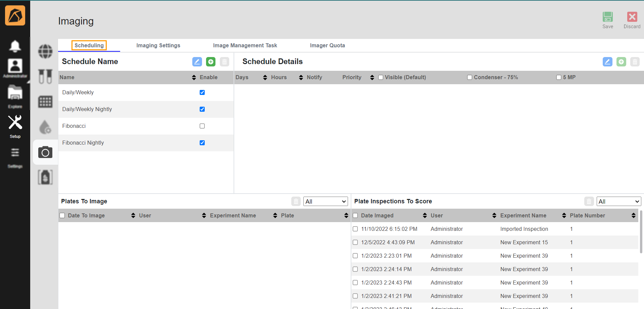This screenshot has width=644, height=309.
Task: Open the globe icon in sidebar
Action: (45, 51)
